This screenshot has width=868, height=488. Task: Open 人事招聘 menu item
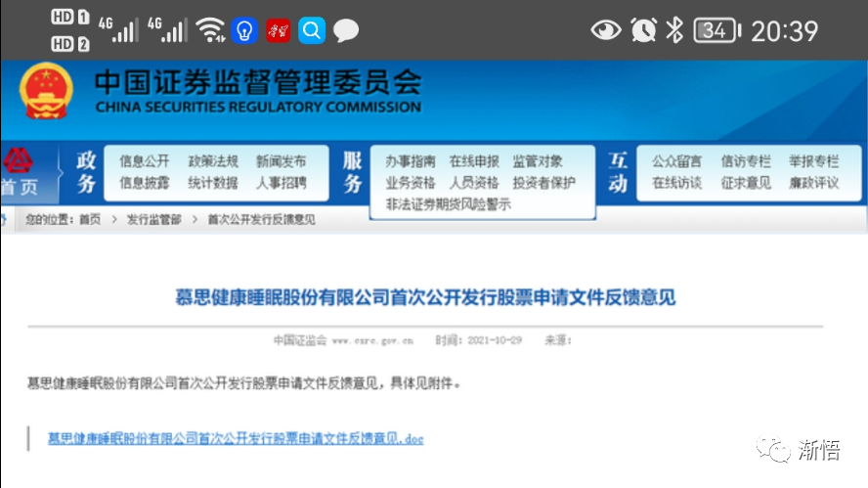[282, 183]
